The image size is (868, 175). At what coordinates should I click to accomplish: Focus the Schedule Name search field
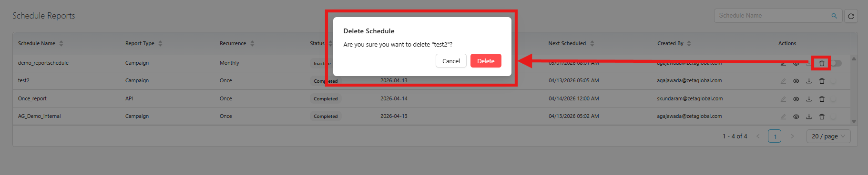772,16
